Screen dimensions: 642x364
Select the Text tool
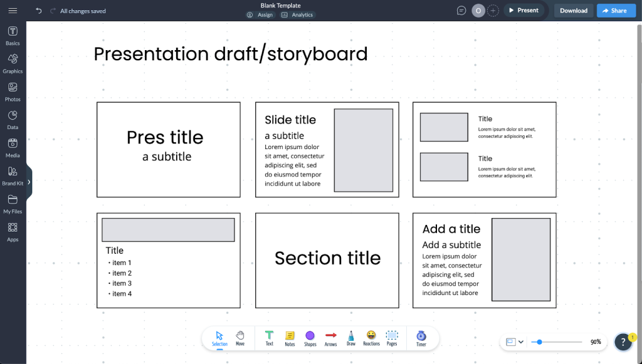(x=269, y=338)
